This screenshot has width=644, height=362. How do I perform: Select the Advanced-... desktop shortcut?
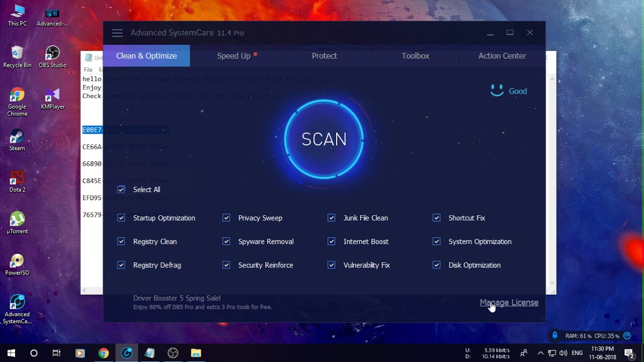(x=52, y=17)
